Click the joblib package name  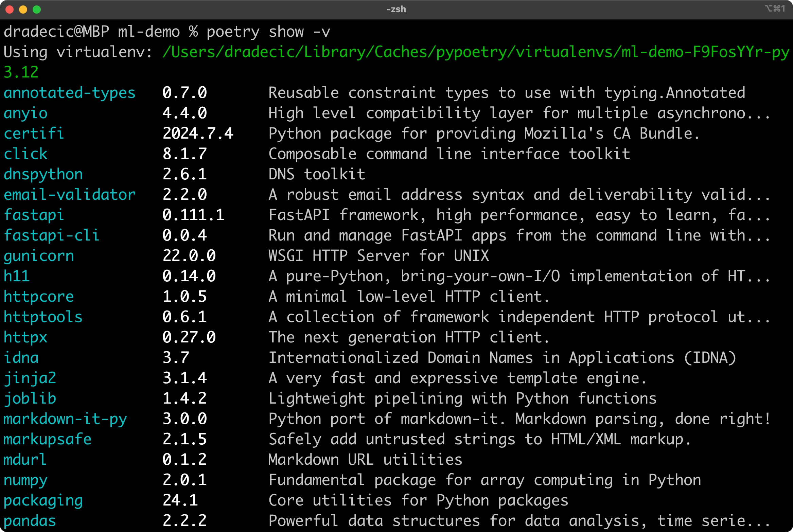(30, 398)
